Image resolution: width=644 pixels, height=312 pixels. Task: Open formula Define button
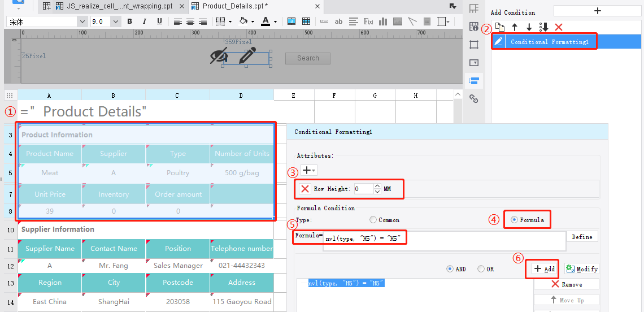point(582,237)
